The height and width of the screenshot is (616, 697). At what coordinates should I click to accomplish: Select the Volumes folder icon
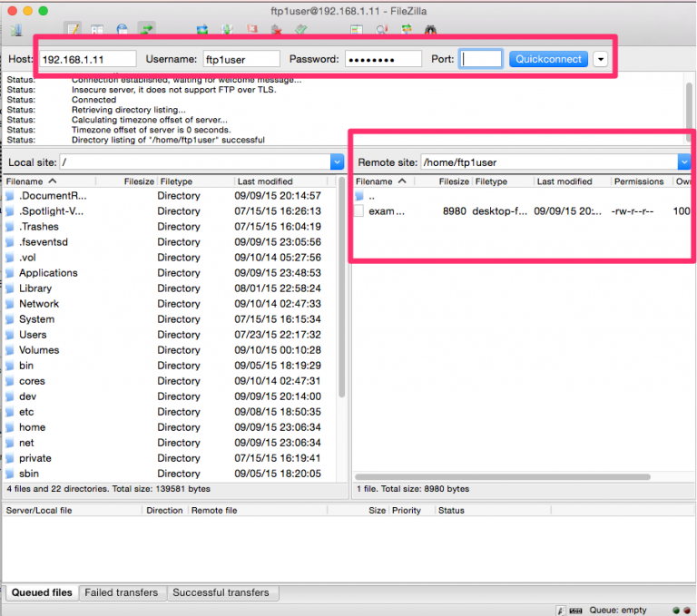[x=10, y=350]
